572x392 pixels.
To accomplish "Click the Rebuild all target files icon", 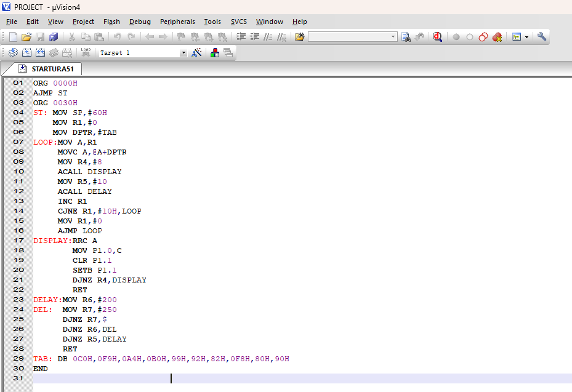I will (x=40, y=53).
